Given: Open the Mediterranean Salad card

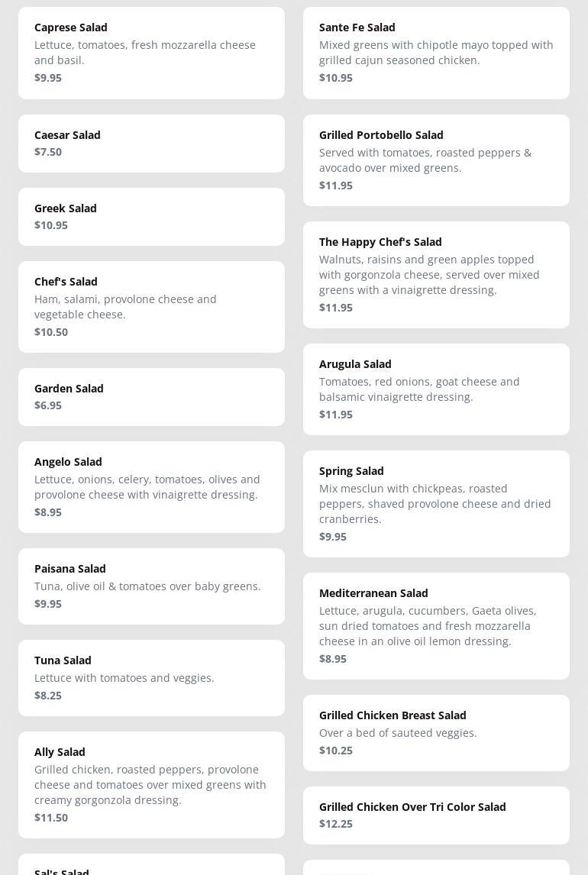Looking at the screenshot, I should tap(436, 626).
